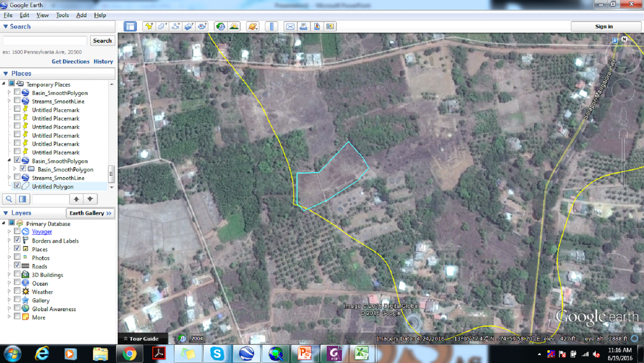Disable the Roads layer checkbox
Image resolution: width=644 pixels, height=363 pixels.
click(17, 265)
